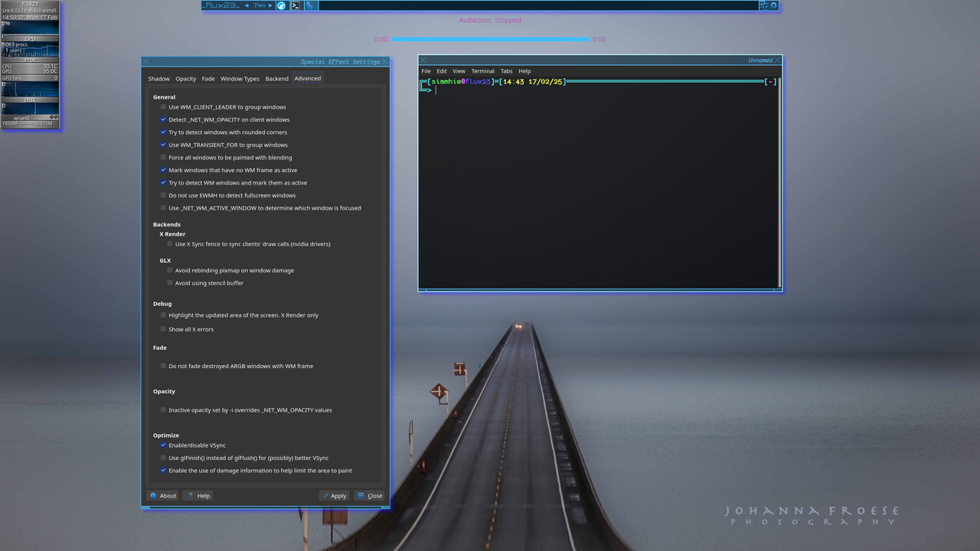Click the CPU graph in system monitor

coord(30,28)
